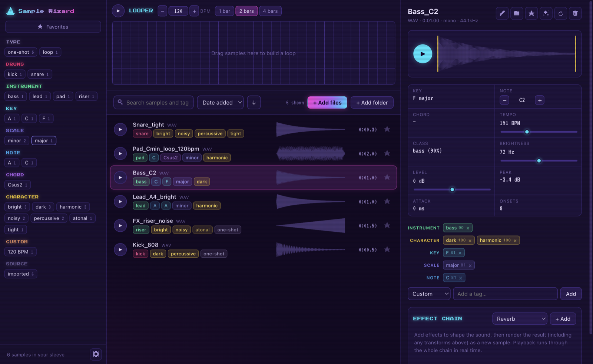The width and height of the screenshot is (593, 364).
Task: Filter by Csus2 chord
Action: coord(17,185)
